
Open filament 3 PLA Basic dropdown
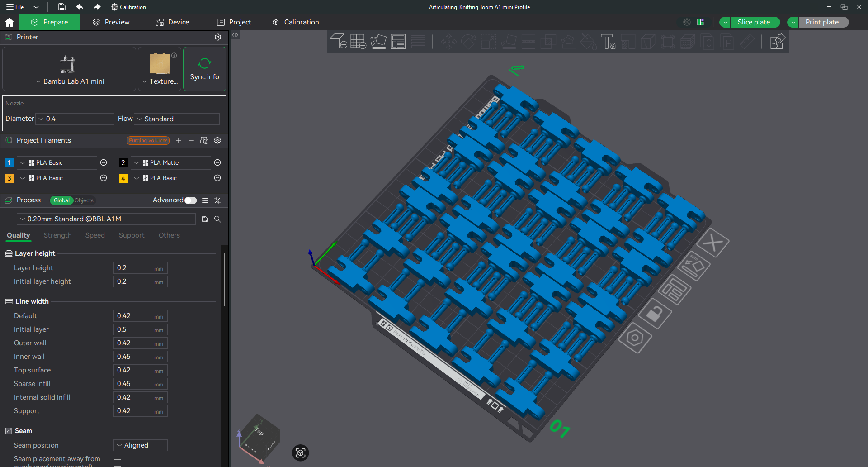(x=57, y=178)
